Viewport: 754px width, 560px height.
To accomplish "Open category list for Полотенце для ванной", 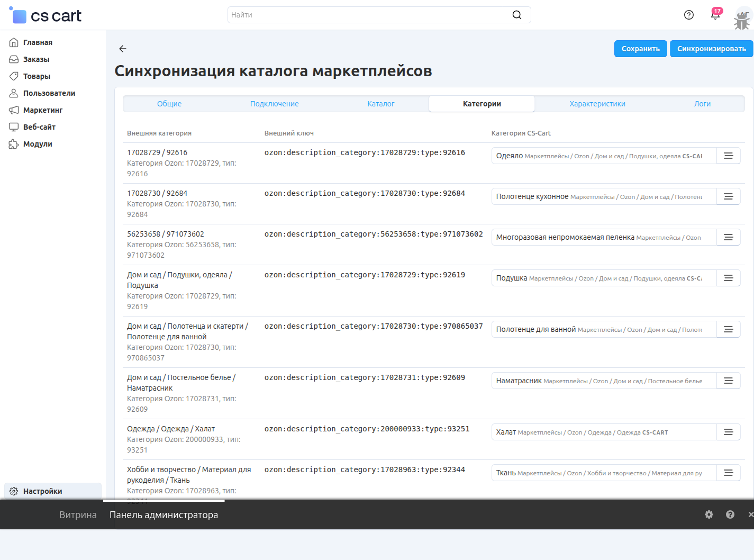I will pos(729,329).
